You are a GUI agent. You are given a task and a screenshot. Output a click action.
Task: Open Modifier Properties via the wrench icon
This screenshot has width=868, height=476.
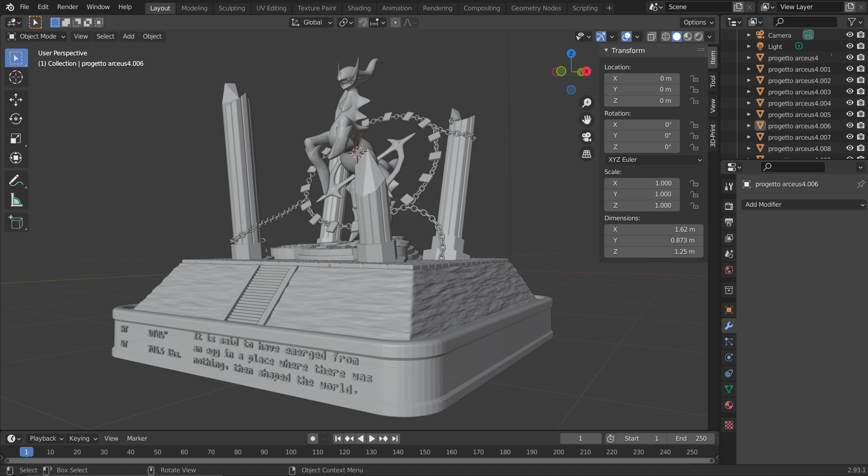click(729, 325)
